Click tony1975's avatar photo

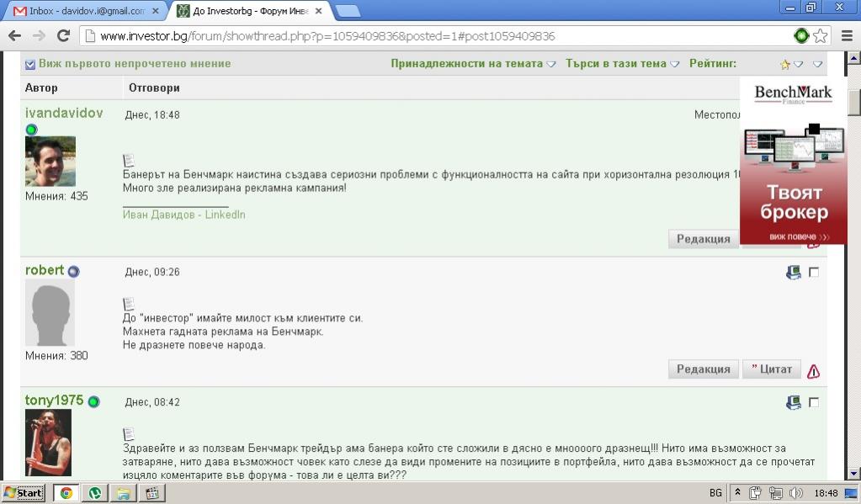click(x=48, y=443)
